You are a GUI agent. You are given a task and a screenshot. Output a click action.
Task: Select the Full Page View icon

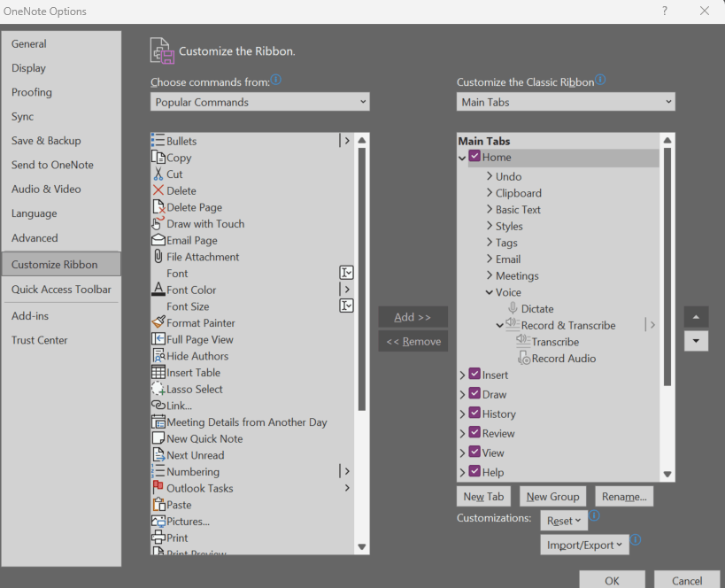[x=158, y=338]
